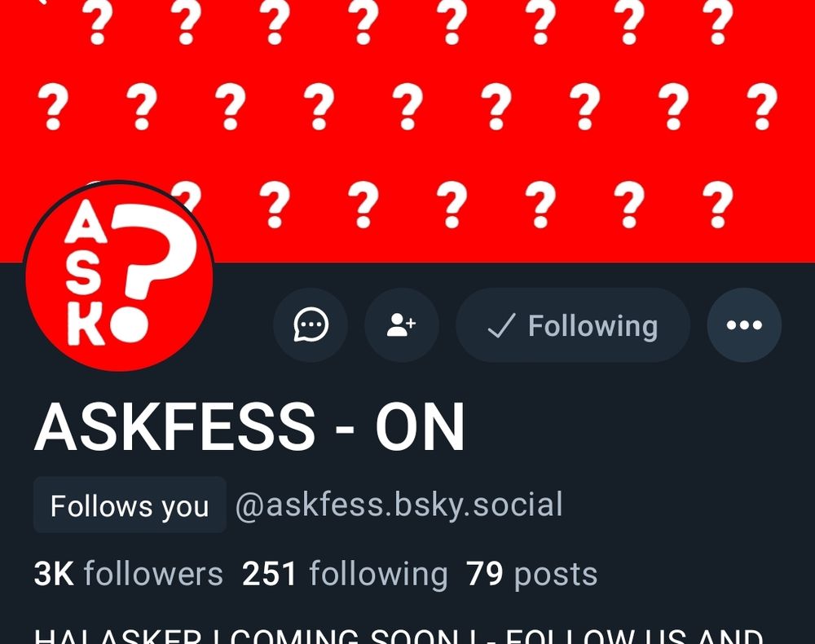Select the ASKFESS - ON display name
Screen dimensions: 815x644
[x=249, y=427]
